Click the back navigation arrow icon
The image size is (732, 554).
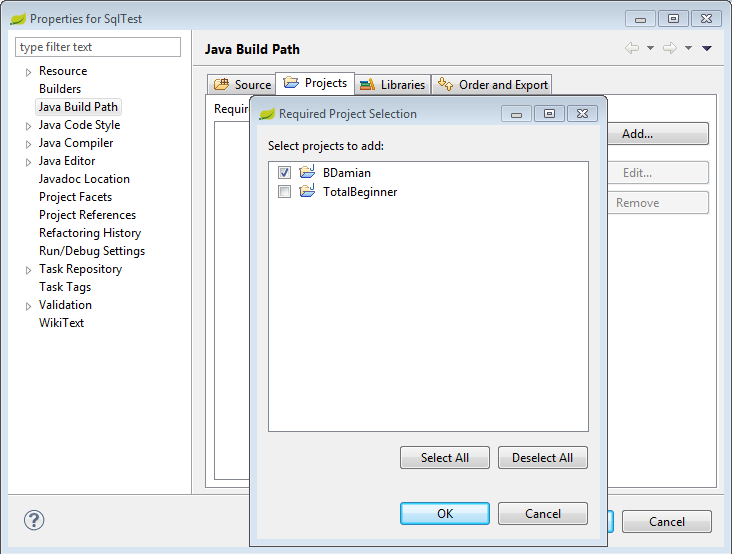click(x=632, y=48)
